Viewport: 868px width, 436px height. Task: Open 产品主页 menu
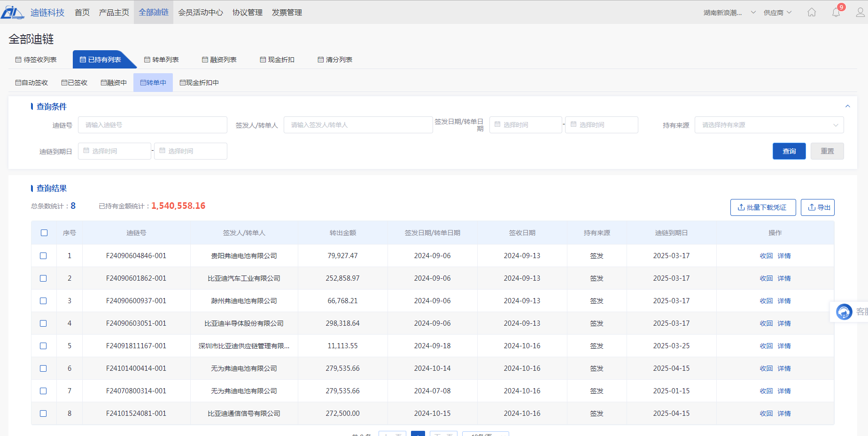point(114,13)
